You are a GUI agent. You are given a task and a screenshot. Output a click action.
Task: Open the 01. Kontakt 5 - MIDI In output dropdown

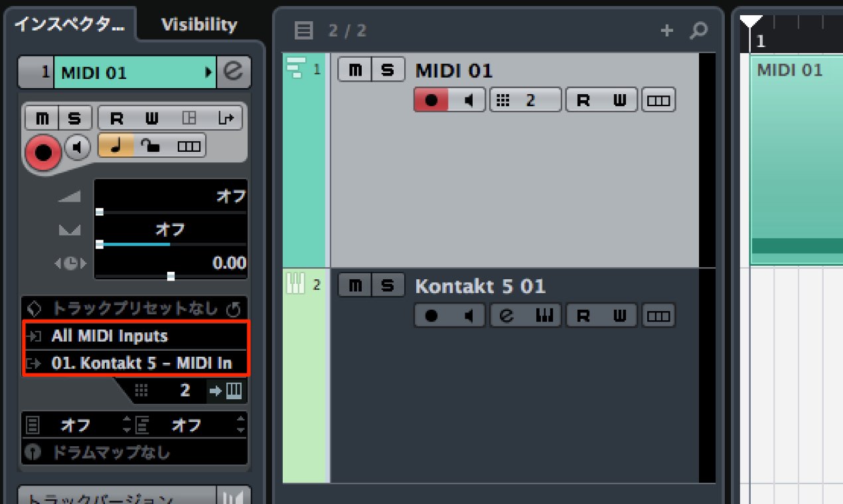135,363
